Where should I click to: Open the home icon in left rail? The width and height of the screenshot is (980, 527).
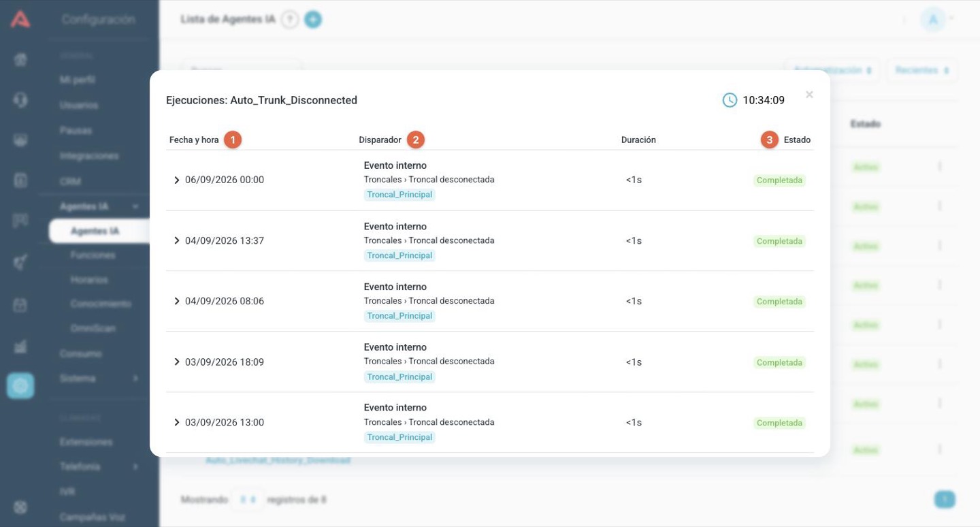pos(20,60)
